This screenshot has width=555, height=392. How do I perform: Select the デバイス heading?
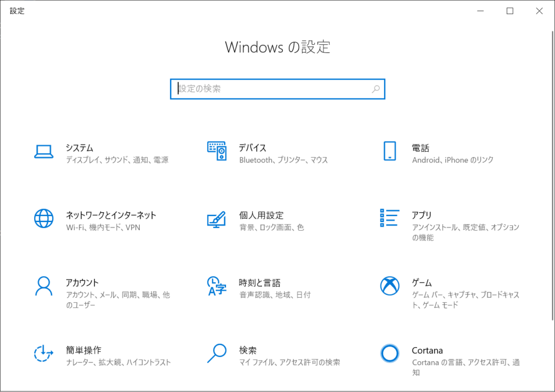253,148
